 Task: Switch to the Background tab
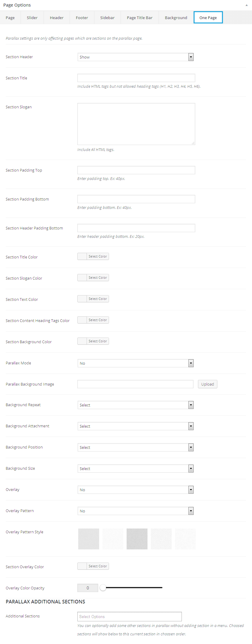pyautogui.click(x=176, y=18)
